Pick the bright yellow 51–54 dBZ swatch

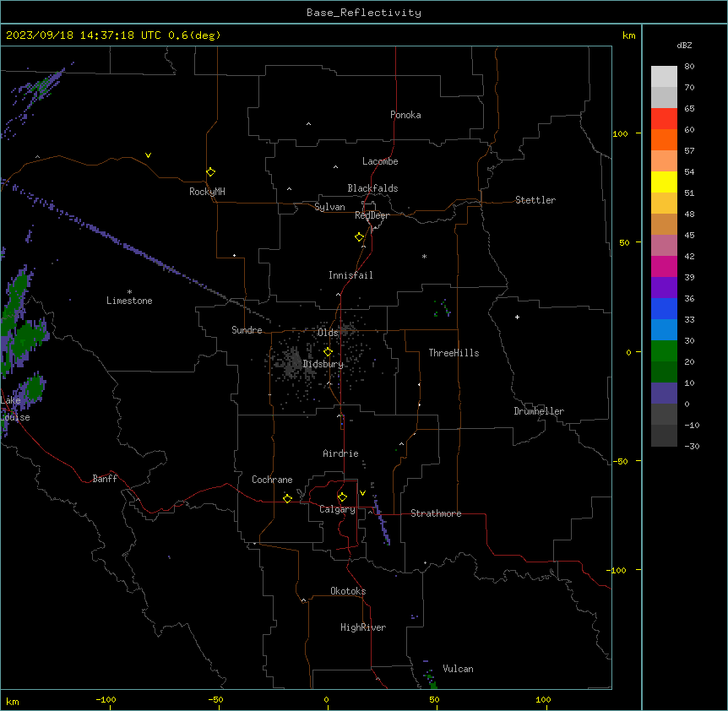pyautogui.click(x=664, y=182)
